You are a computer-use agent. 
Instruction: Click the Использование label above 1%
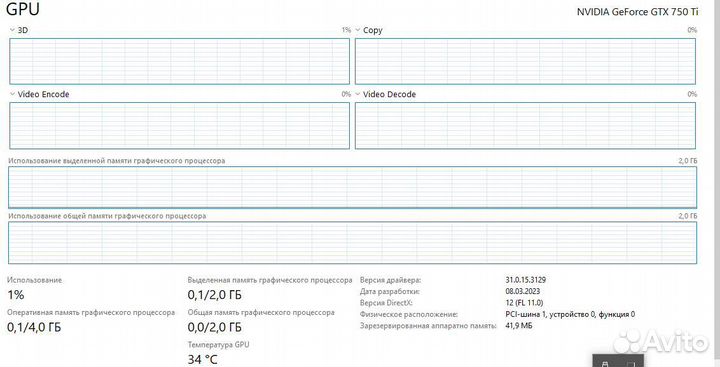click(x=34, y=280)
